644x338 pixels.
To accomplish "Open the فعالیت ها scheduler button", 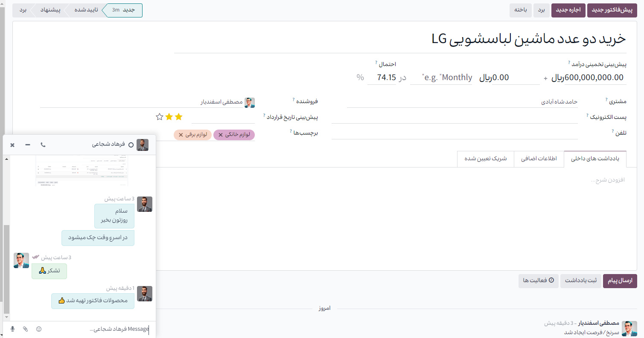I will [538, 281].
